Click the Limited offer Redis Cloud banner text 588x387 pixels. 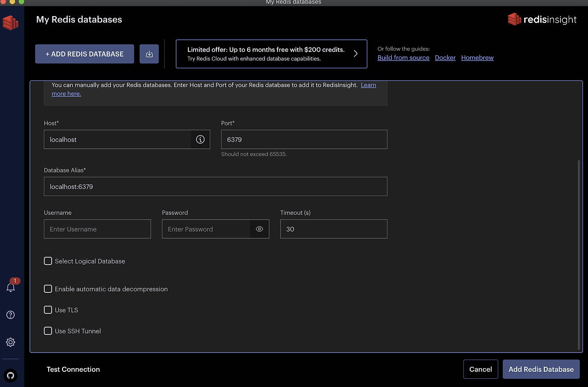[266, 54]
